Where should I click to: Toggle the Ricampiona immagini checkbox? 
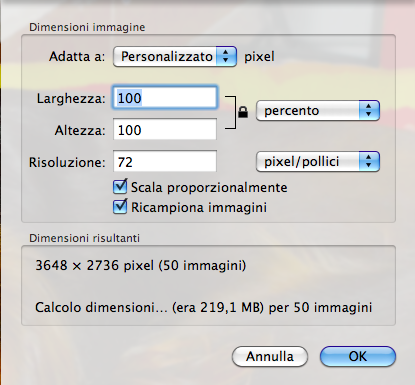(x=120, y=207)
